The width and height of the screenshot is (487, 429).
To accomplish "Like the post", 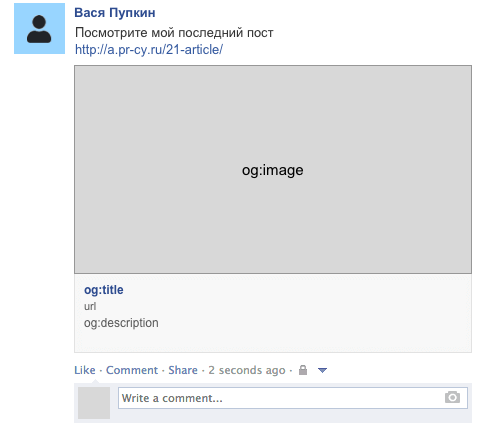I will click(85, 370).
